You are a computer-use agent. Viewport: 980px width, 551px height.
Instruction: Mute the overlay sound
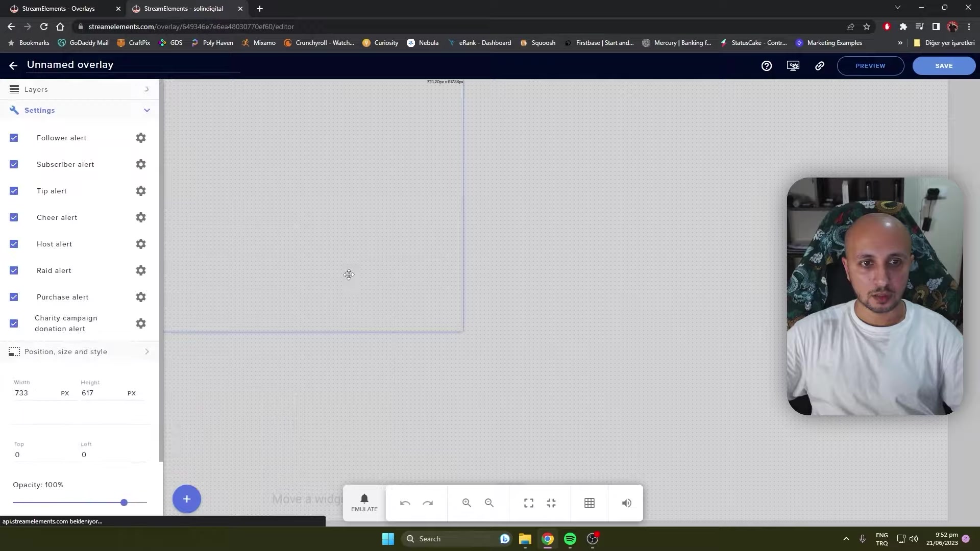tap(626, 503)
